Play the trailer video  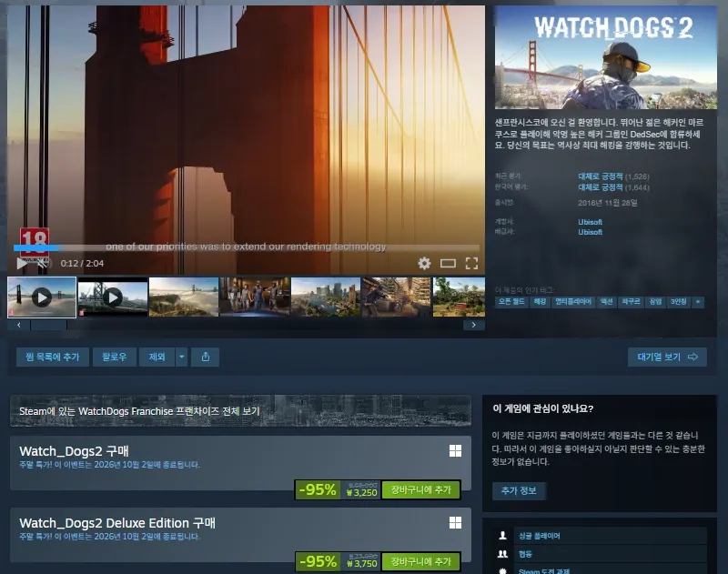pyautogui.click(x=22, y=264)
